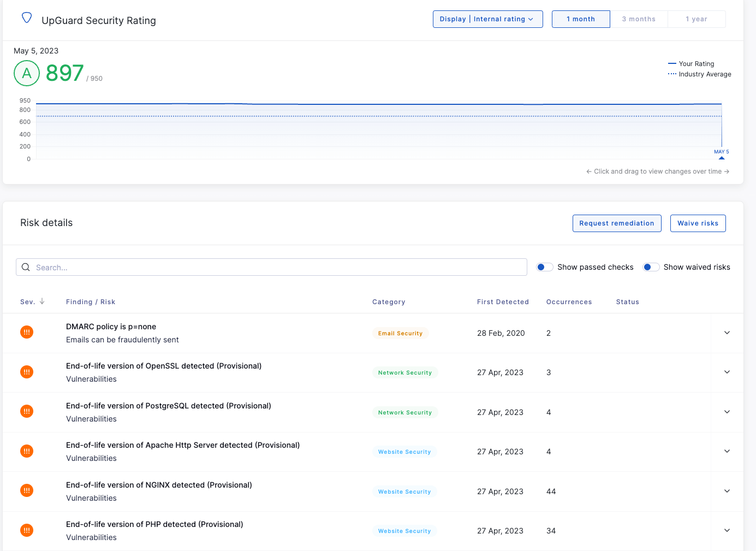Click the Your Rating legend line
The height and width of the screenshot is (551, 756).
(672, 64)
